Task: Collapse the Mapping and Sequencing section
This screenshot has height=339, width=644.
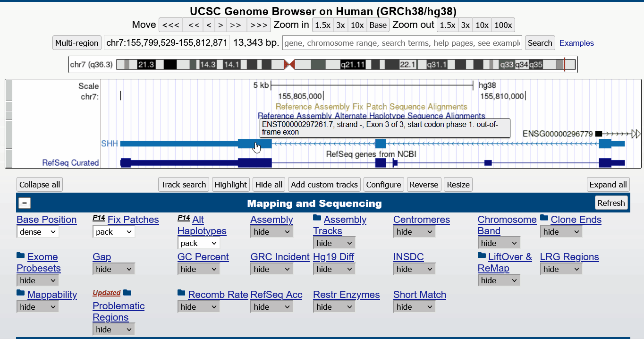Action: click(25, 203)
